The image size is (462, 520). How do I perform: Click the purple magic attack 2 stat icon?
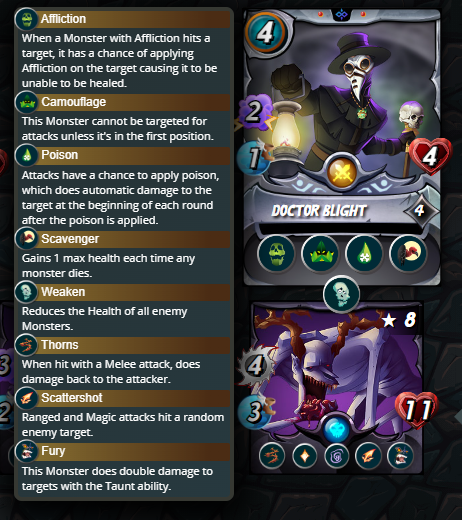[255, 112]
